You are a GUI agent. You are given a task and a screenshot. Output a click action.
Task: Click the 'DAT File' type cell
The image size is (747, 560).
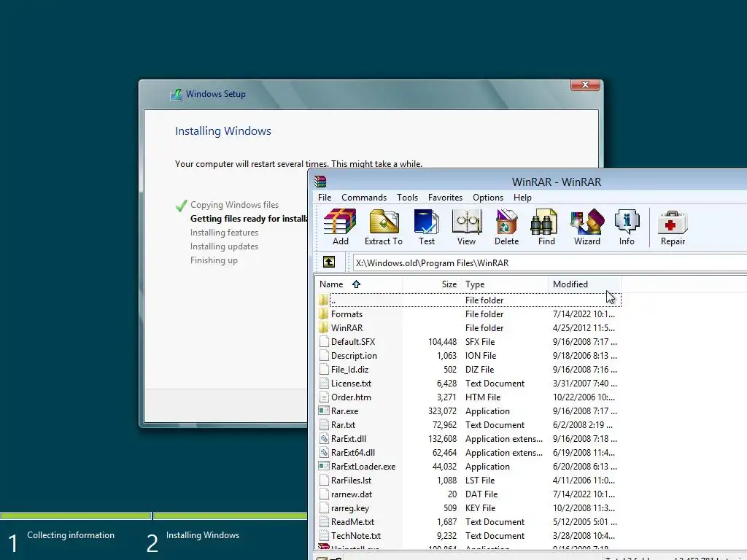(481, 494)
